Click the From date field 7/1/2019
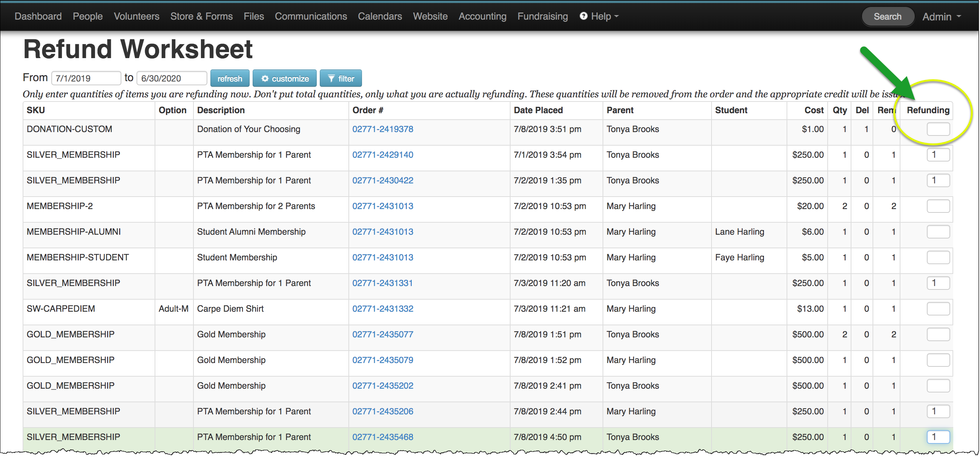 pyautogui.click(x=86, y=78)
